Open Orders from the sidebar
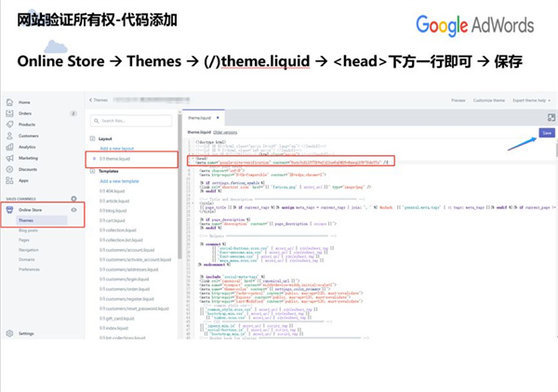 point(9,113)
